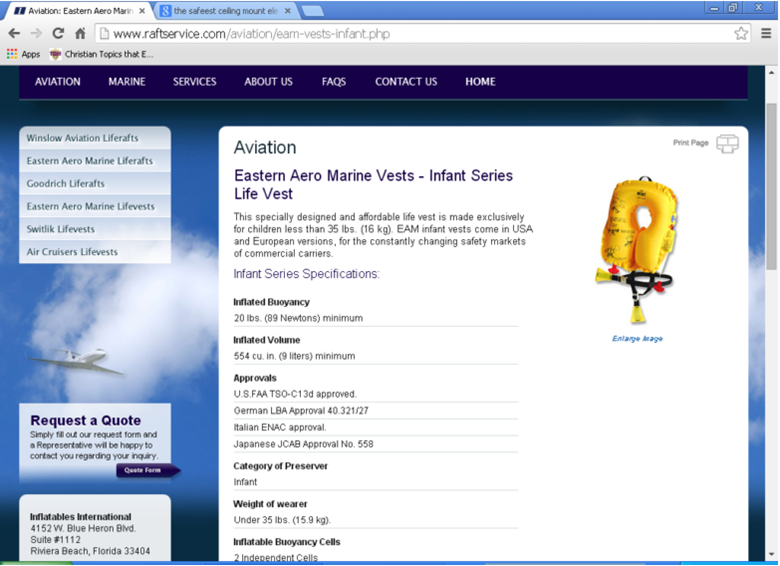The width and height of the screenshot is (780, 566).
Task: Go to ABOUT US page
Action: pyautogui.click(x=268, y=82)
